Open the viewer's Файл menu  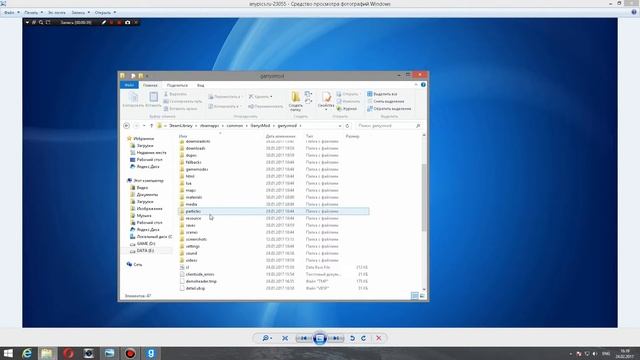(x=11, y=13)
